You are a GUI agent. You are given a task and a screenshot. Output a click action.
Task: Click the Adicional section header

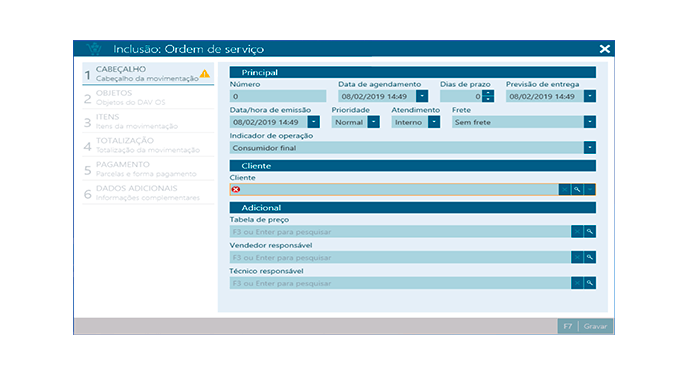pos(413,208)
